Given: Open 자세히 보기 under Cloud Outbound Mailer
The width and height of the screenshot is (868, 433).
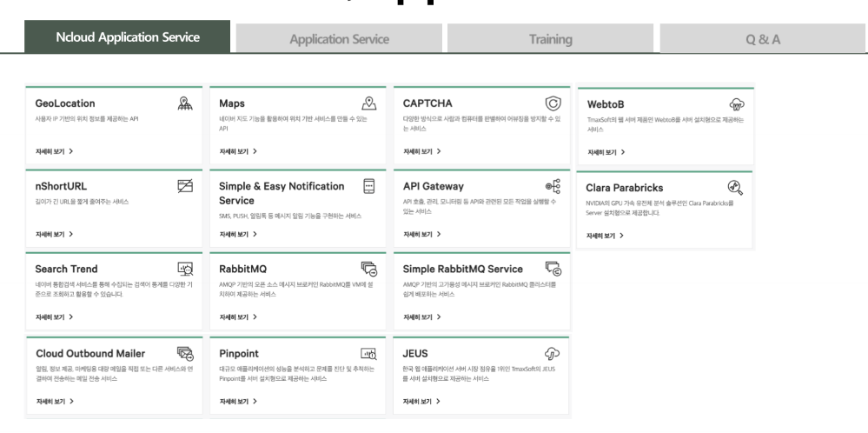Looking at the screenshot, I should (x=55, y=402).
